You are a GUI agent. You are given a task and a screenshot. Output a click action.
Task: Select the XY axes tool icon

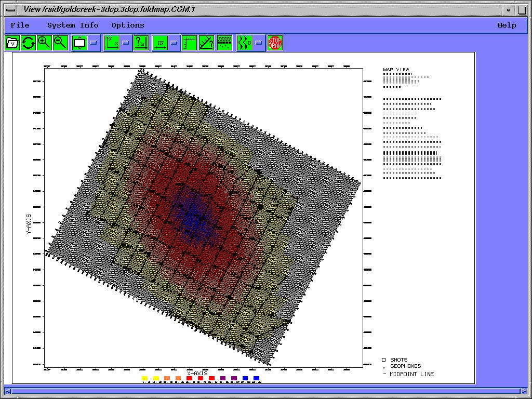tap(112, 43)
